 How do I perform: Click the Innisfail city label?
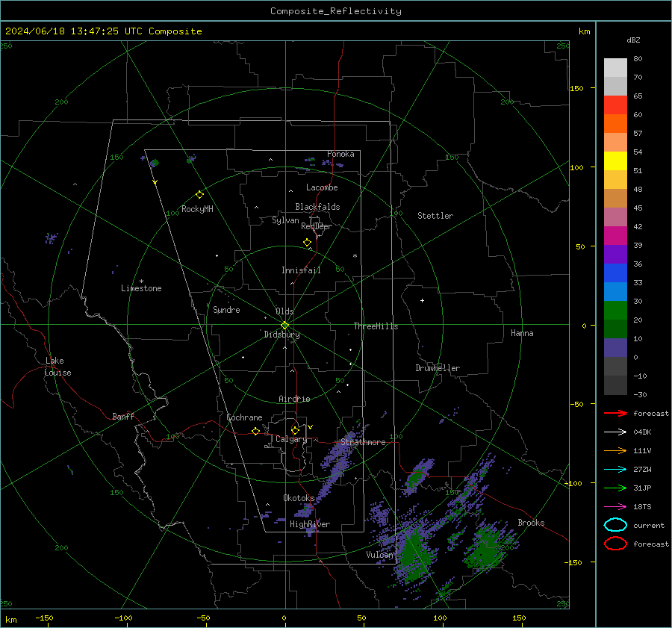tap(301, 270)
